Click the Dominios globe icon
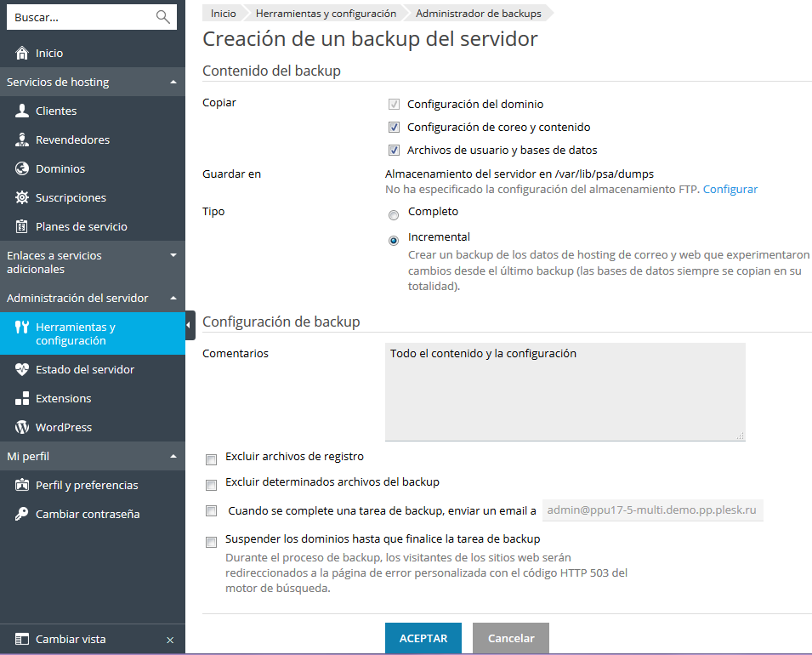812x655 pixels. pyautogui.click(x=22, y=169)
